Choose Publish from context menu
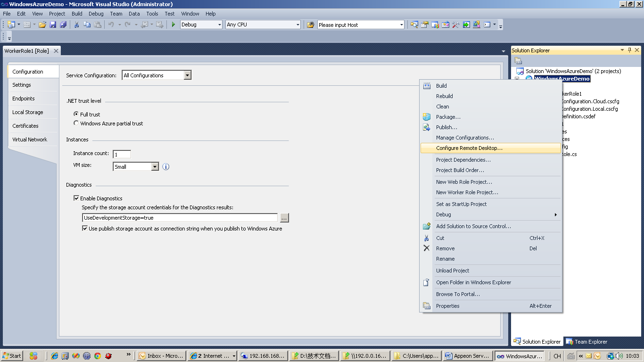The height and width of the screenshot is (362, 644). tap(490, 127)
